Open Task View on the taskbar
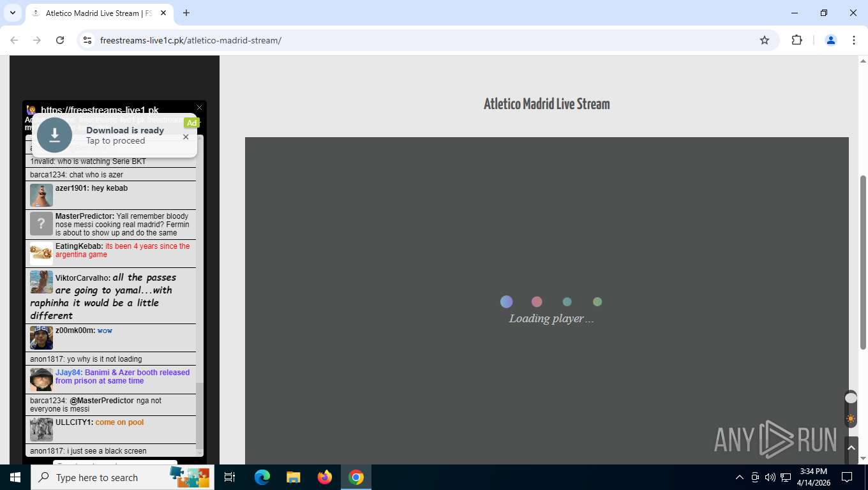Screen dimensions: 868x490 coord(230,477)
